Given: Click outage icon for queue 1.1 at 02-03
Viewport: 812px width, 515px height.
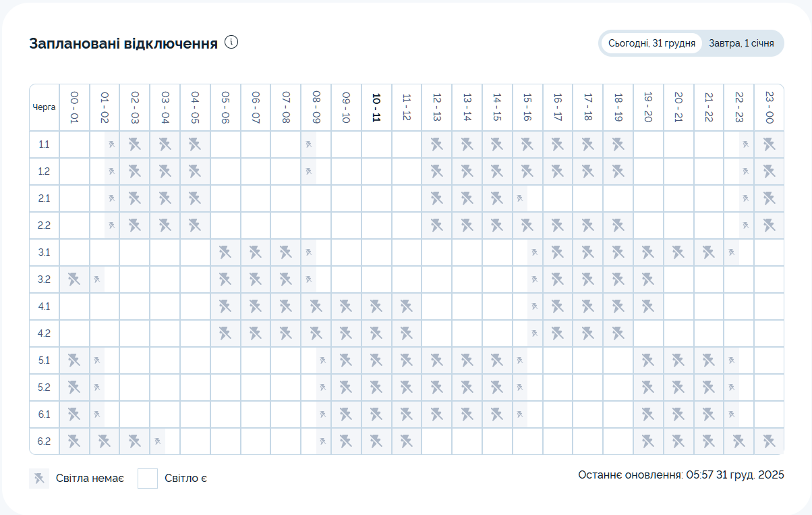Looking at the screenshot, I should 135,144.
